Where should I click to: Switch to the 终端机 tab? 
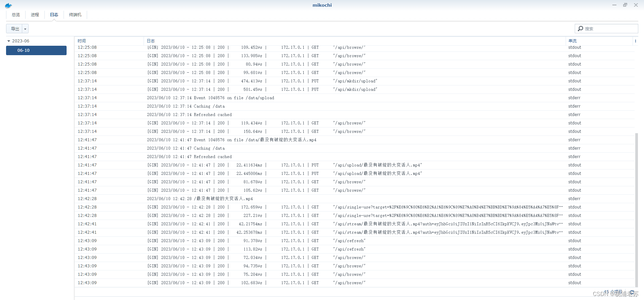pos(75,15)
